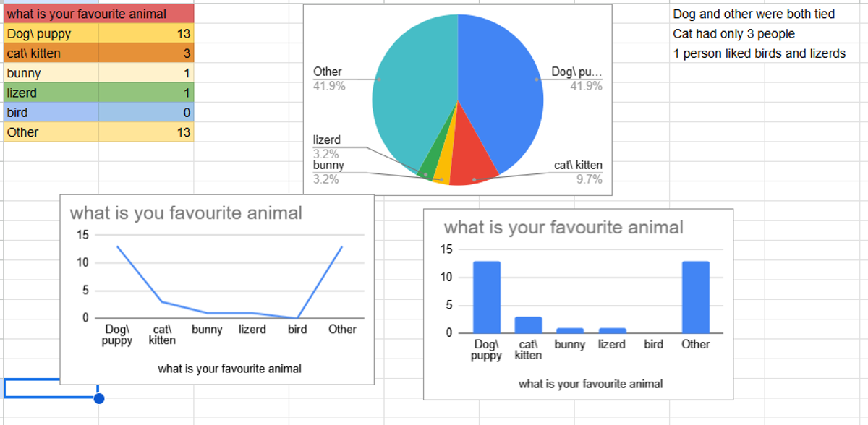Click the bird row's value cell showing 0
Viewport: 868px width, 425px height.
pyautogui.click(x=146, y=113)
